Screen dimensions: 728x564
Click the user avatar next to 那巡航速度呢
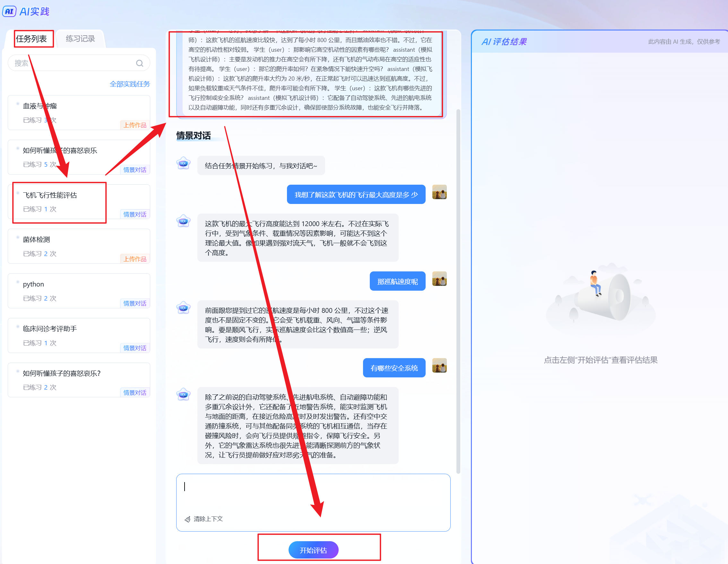coord(439,279)
